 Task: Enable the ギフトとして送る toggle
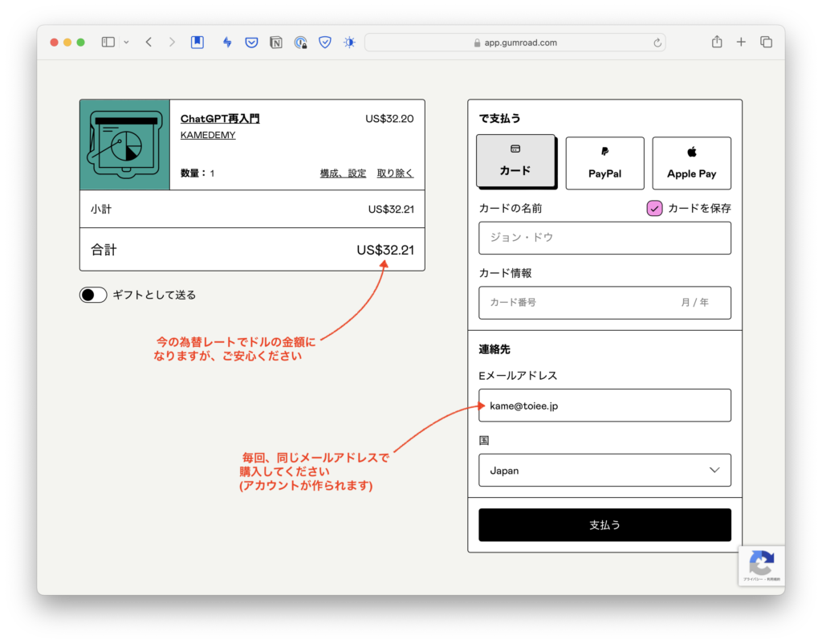click(93, 295)
